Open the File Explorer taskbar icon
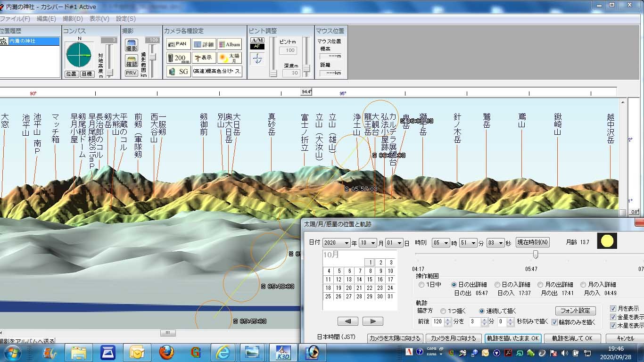 pos(79,353)
